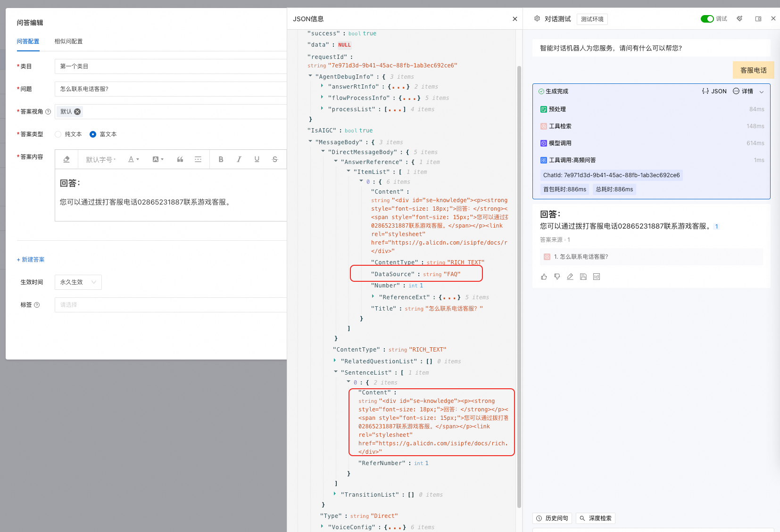Click the 历史问句 button
Image resolution: width=780 pixels, height=532 pixels.
pos(552,518)
